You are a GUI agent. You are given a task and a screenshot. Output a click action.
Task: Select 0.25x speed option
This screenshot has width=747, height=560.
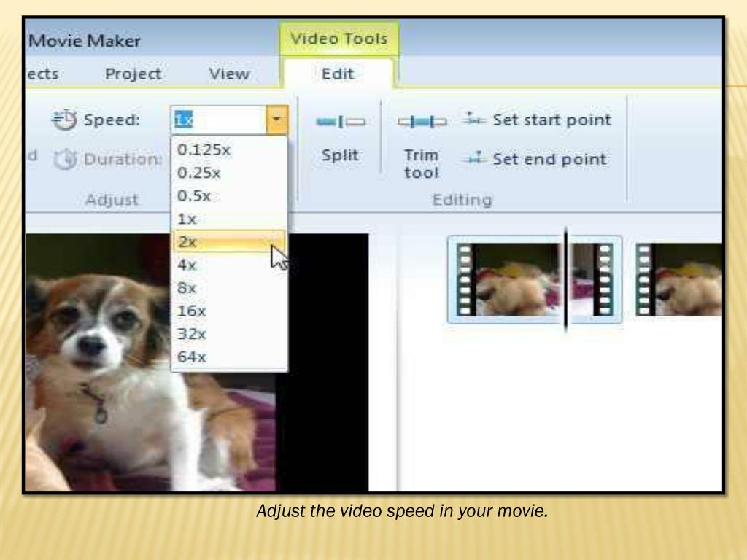[x=229, y=173]
